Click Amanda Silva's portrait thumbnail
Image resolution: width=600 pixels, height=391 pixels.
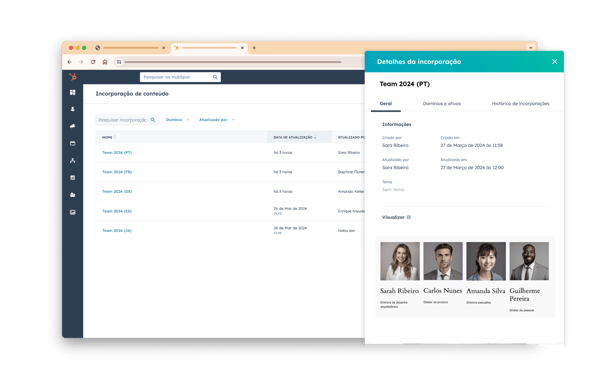(486, 261)
